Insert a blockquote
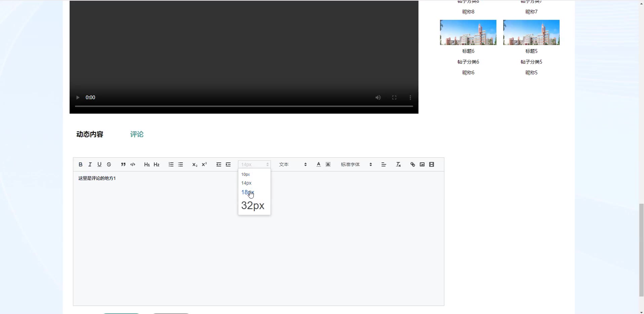 coord(123,164)
